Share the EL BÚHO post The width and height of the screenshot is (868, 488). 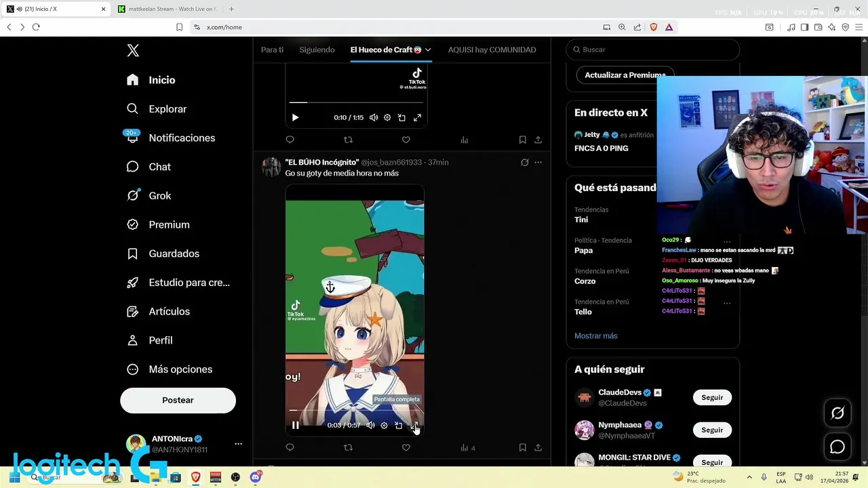tap(538, 447)
